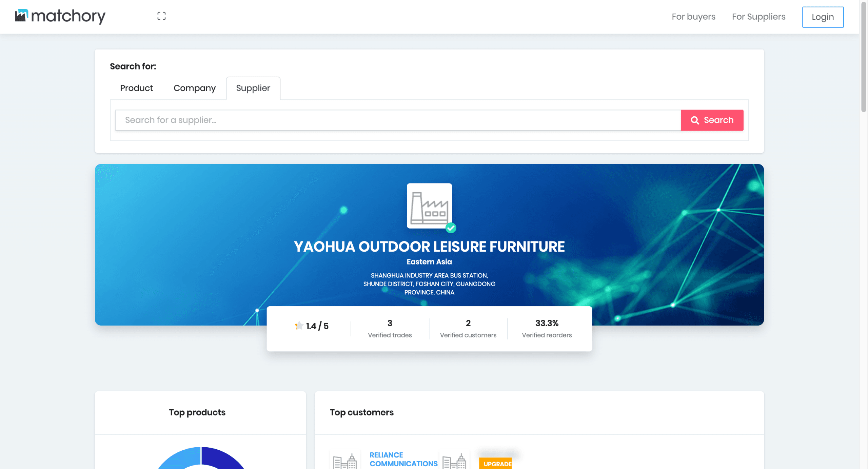Click the matchory logo
This screenshot has height=469, width=868.
point(60,16)
